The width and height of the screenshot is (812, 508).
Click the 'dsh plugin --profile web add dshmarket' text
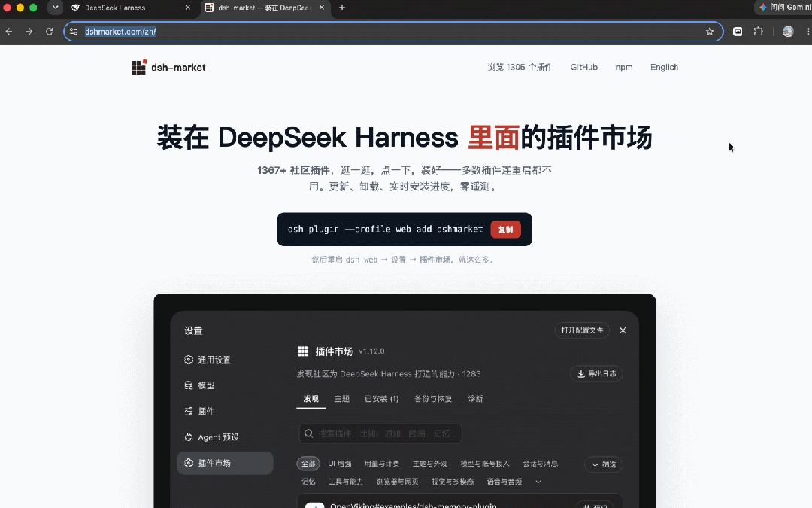coord(385,229)
